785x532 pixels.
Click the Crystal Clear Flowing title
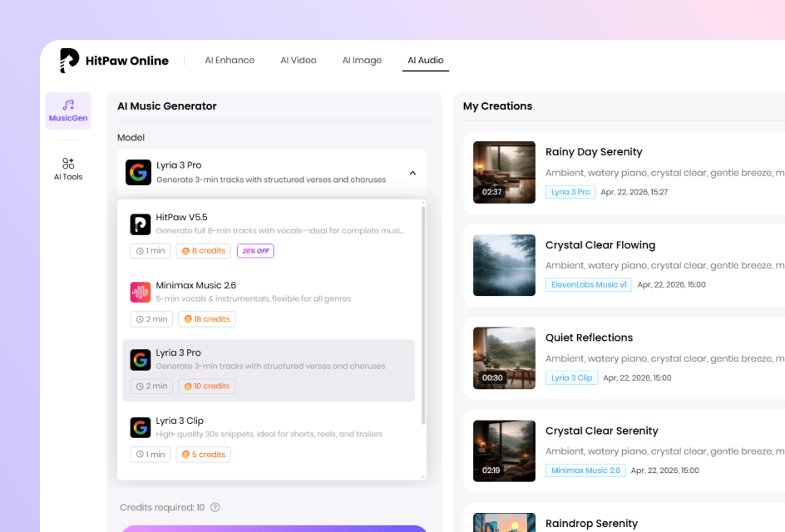pos(600,245)
